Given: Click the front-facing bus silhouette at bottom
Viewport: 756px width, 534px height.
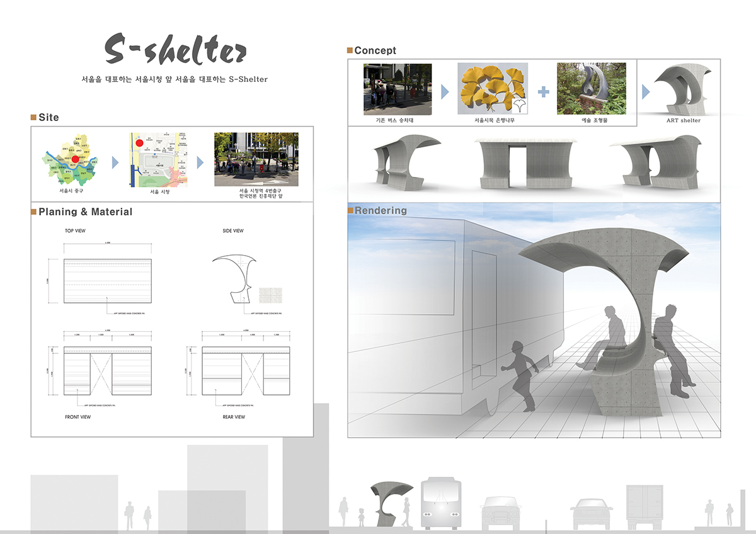Looking at the screenshot, I should [x=441, y=503].
